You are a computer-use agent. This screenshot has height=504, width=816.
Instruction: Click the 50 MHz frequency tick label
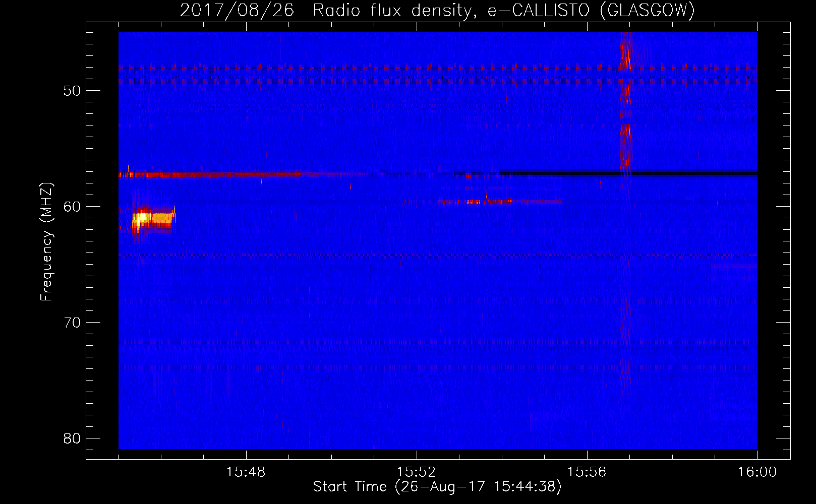point(72,91)
